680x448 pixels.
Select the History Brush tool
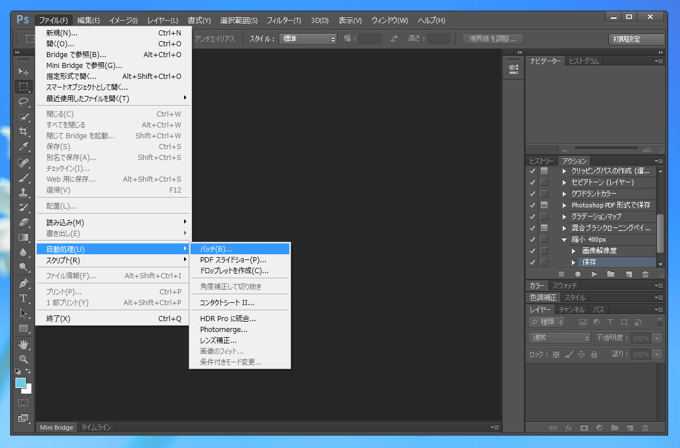23,207
